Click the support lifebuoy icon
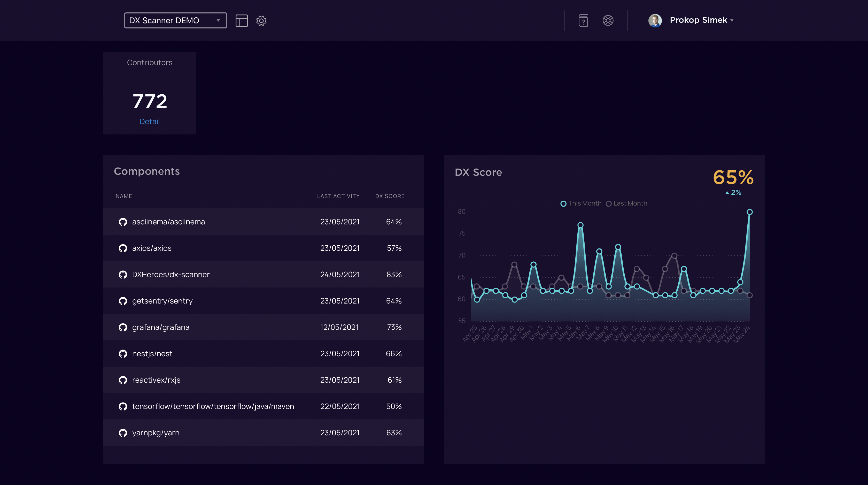This screenshot has height=485, width=868. pyautogui.click(x=608, y=21)
